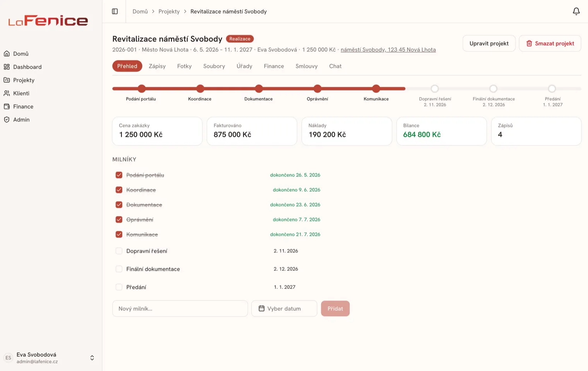Click the ES user avatar
This screenshot has width=588, height=371.
coord(8,358)
